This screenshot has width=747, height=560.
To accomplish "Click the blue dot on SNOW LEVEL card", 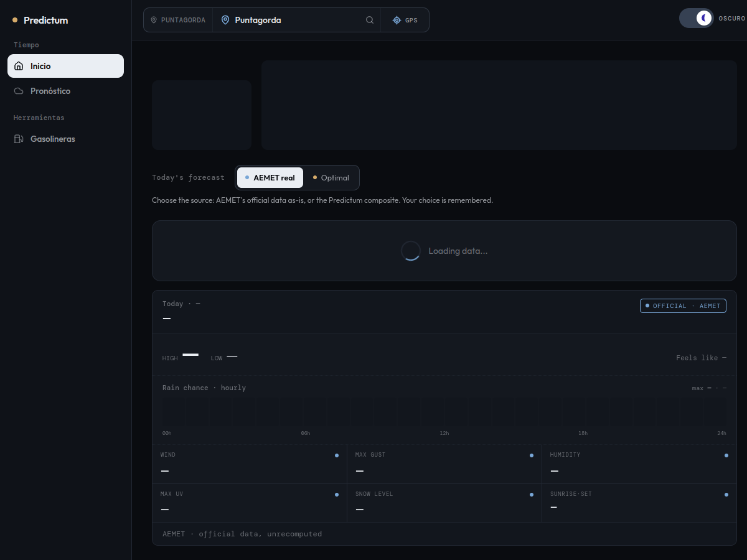I will [x=532, y=495].
